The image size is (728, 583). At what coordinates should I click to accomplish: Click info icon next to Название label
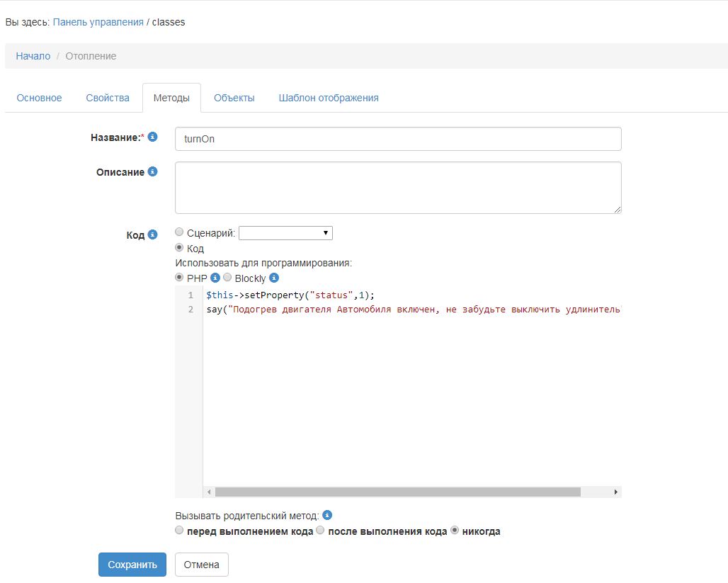(152, 137)
